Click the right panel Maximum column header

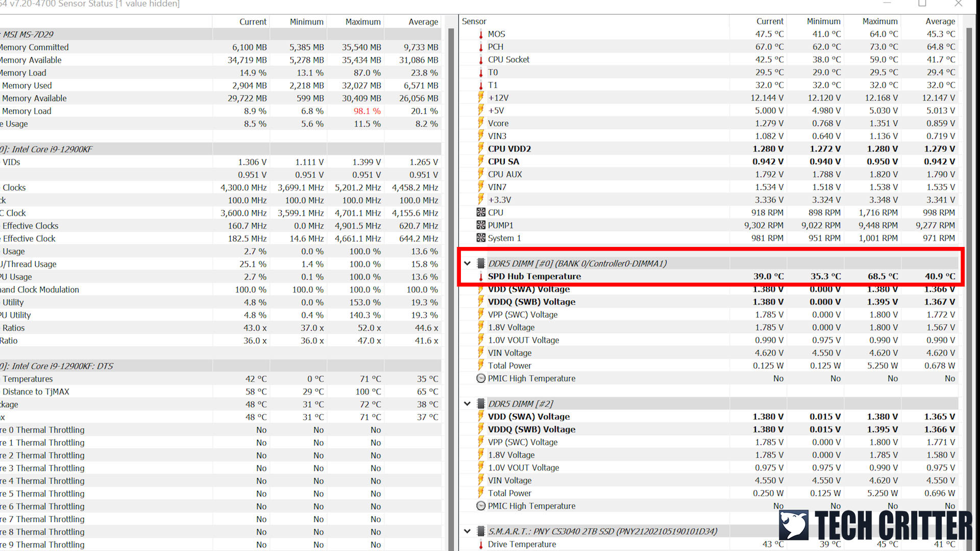point(872,21)
